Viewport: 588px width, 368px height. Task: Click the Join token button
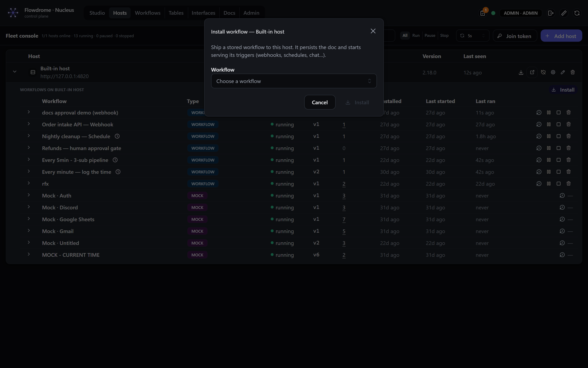515,36
